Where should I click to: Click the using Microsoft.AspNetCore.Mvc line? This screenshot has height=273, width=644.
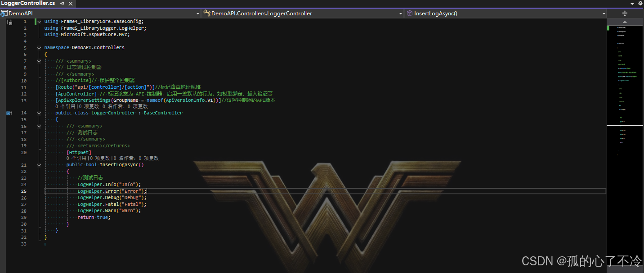click(x=87, y=35)
